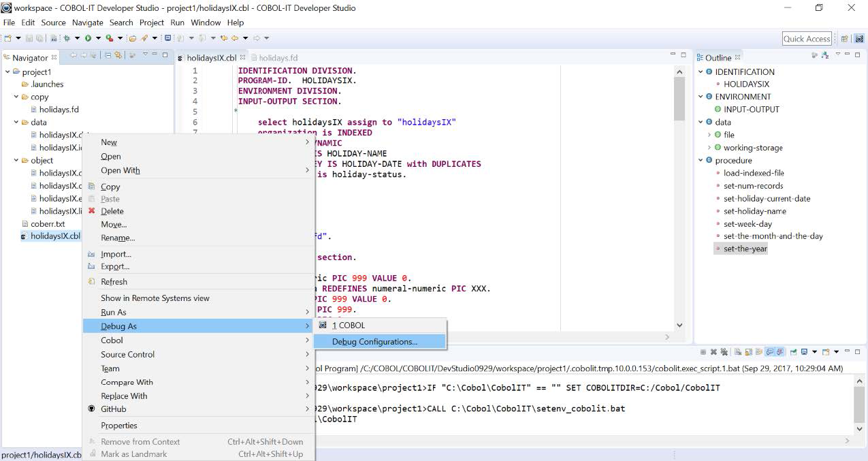Launch debugger with the Debug toolbar icon

[67, 39]
